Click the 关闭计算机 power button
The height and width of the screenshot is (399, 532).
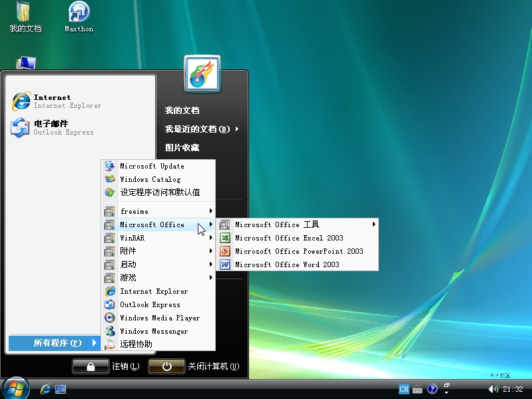point(166,366)
